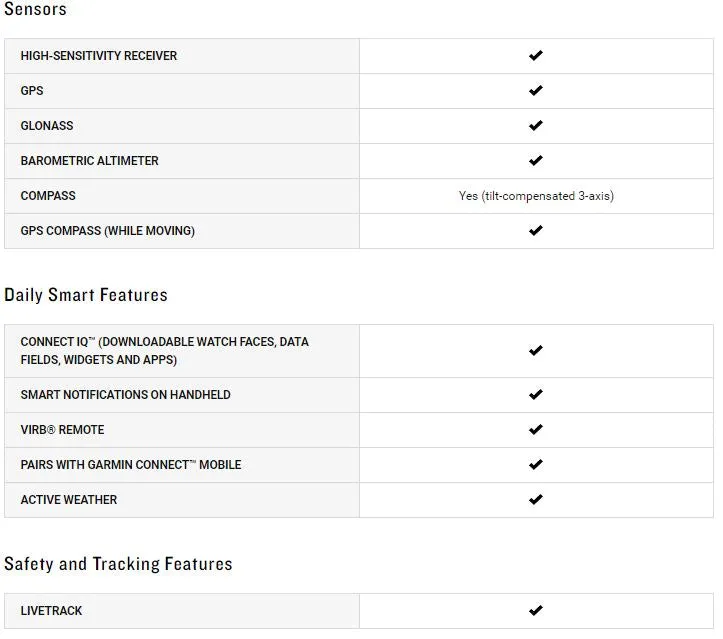Click the Garmin Connect Mobile checkmark
The width and height of the screenshot is (723, 639).
coord(536,464)
